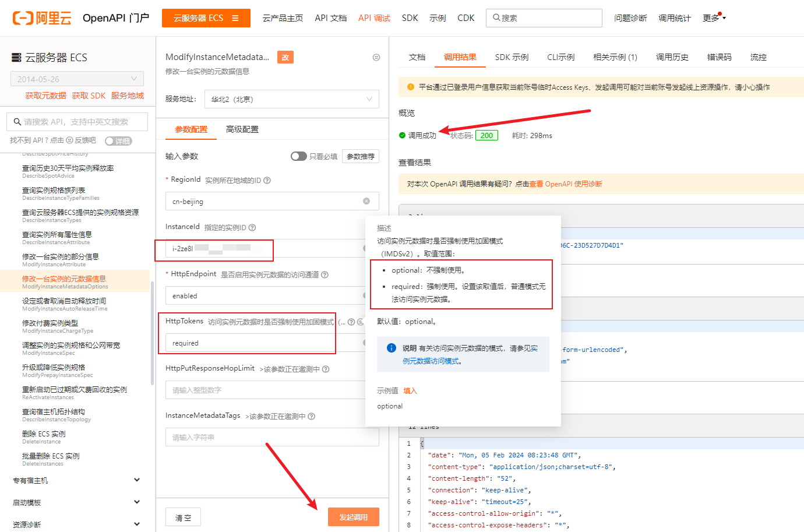The height and width of the screenshot is (532, 804).
Task: Focus the top 搜索 search box
Action: [x=544, y=18]
